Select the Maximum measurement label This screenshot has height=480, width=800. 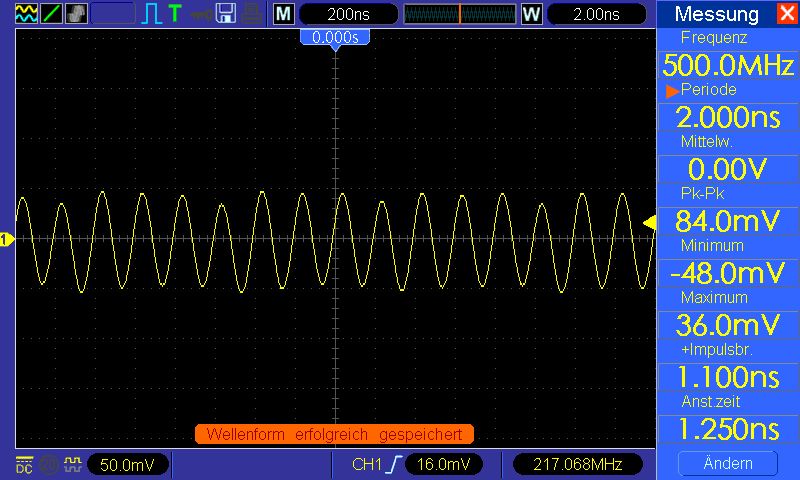tap(714, 297)
